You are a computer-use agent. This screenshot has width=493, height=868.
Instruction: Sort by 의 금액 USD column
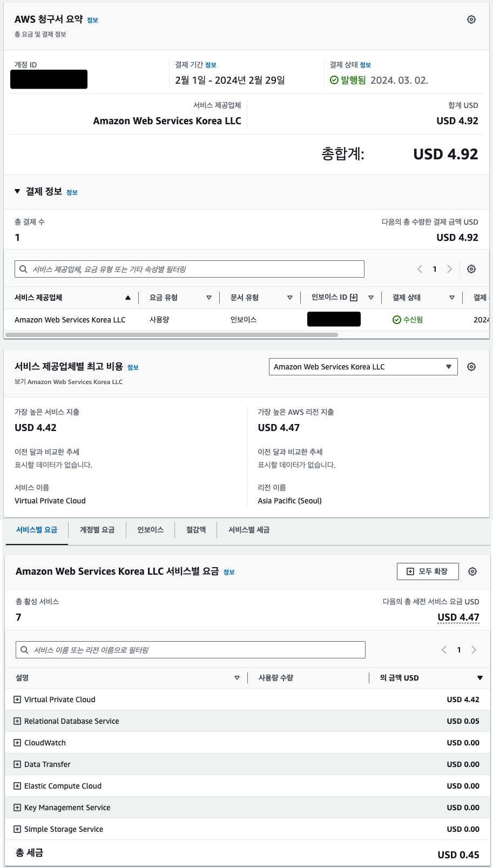click(x=480, y=678)
